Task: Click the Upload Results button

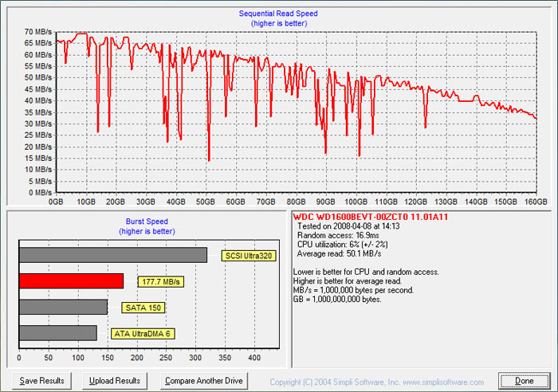Action: pyautogui.click(x=115, y=381)
